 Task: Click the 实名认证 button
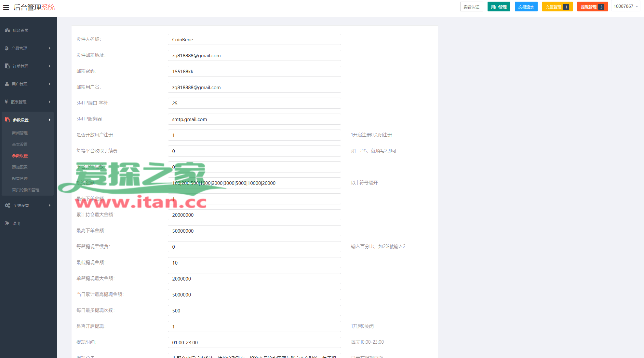471,7
